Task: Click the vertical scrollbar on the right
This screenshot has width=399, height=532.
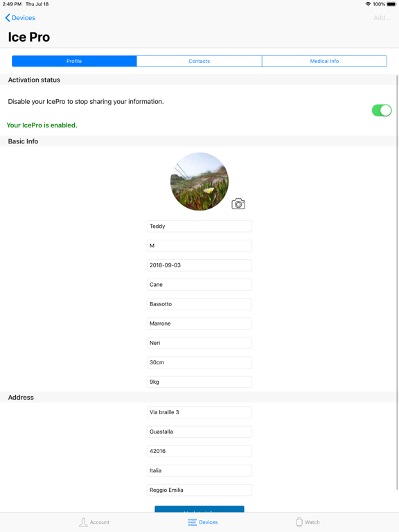Action: 398,283
